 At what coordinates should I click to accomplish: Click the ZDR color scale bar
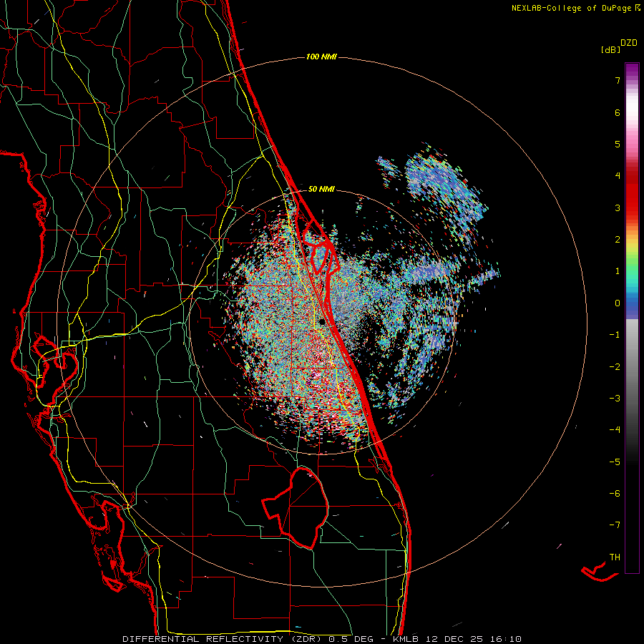632,318
